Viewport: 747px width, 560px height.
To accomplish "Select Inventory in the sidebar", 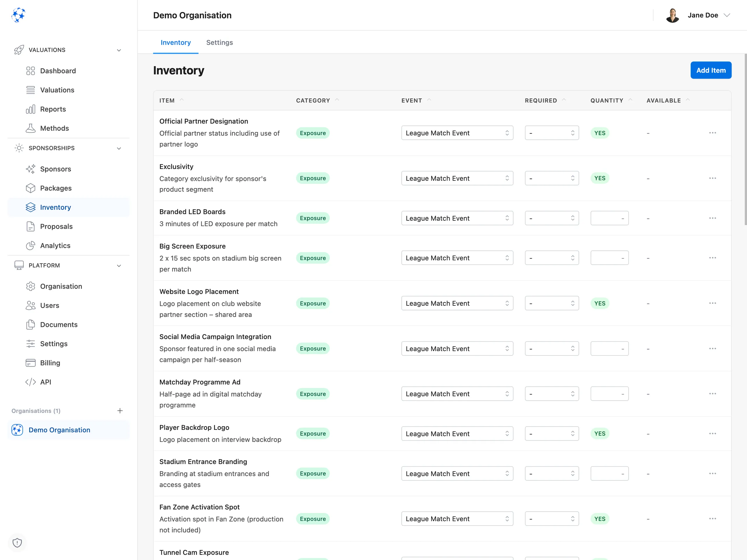I will tap(69, 207).
